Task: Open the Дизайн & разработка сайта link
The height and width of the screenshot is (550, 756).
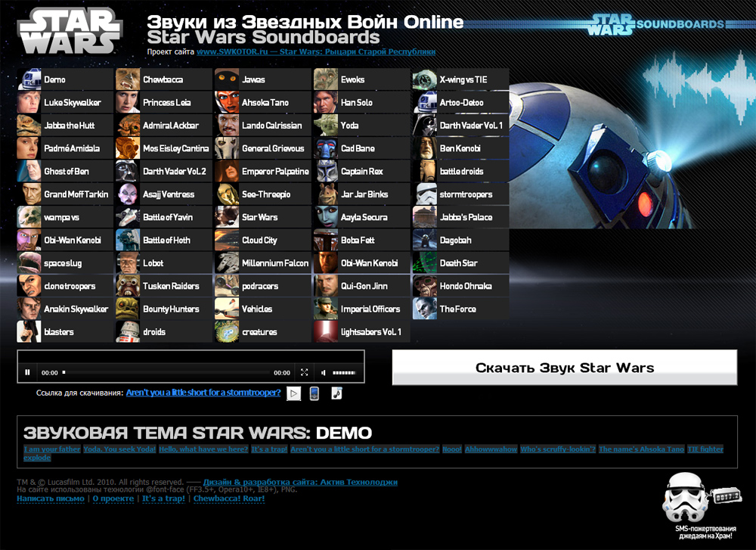Action: (300, 482)
